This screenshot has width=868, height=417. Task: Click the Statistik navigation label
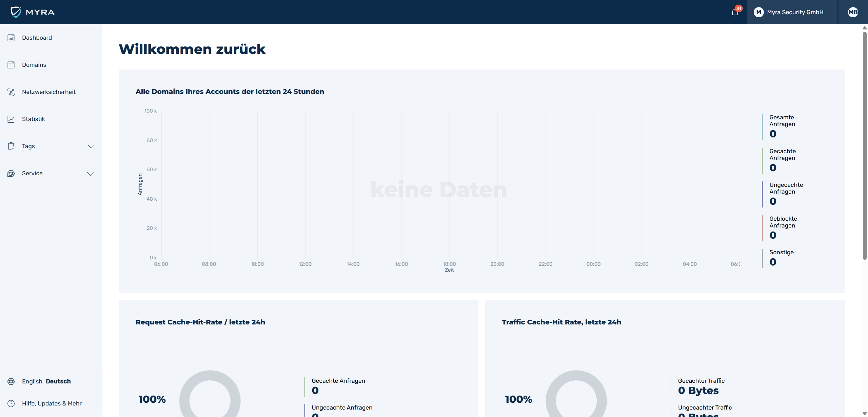tap(34, 119)
